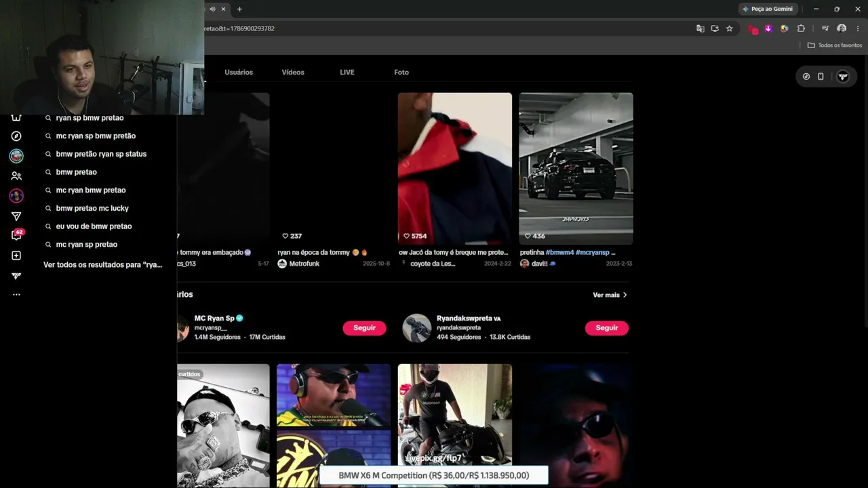Click the Translate page icon in address bar
Screen dimensions: 868x488
coord(701,28)
